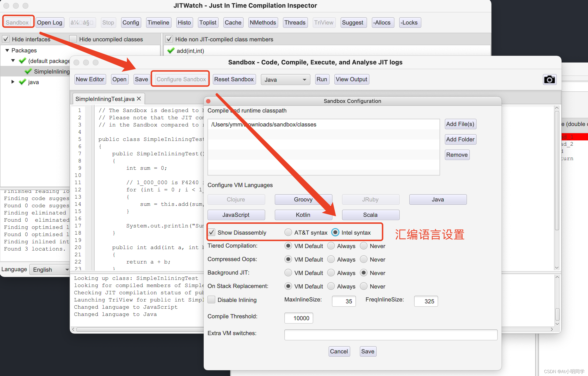Open the Java language dropdown in Sandbox
Image resolution: width=588 pixels, height=376 pixels.
coord(285,80)
